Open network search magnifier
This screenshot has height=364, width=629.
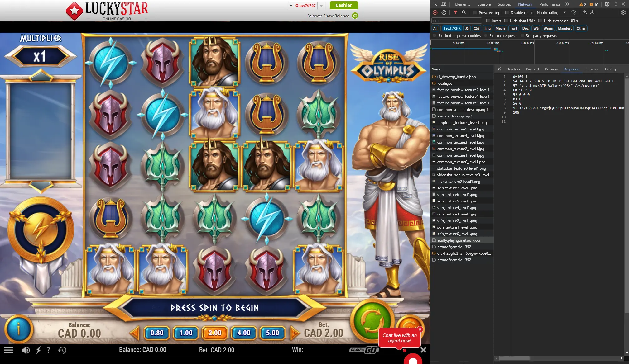click(x=464, y=12)
